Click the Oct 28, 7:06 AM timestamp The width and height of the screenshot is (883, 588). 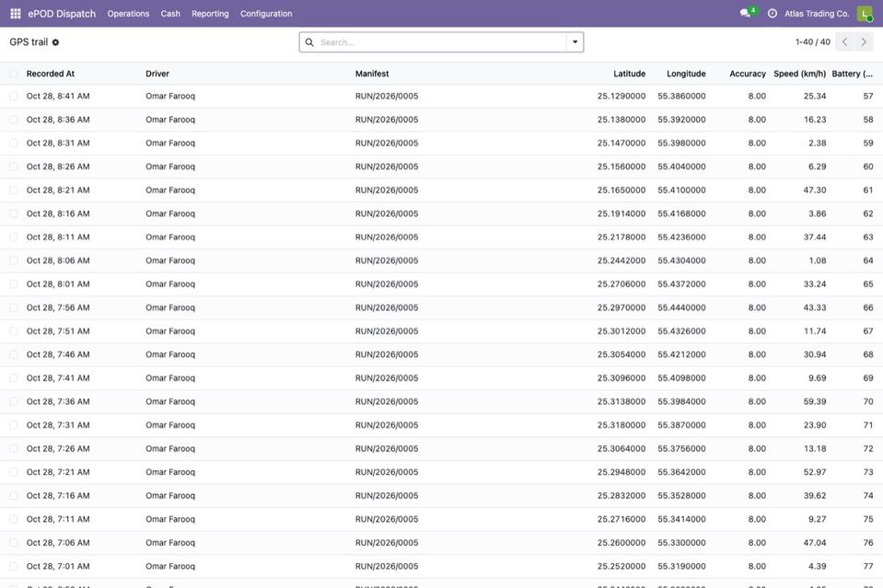[x=58, y=543]
